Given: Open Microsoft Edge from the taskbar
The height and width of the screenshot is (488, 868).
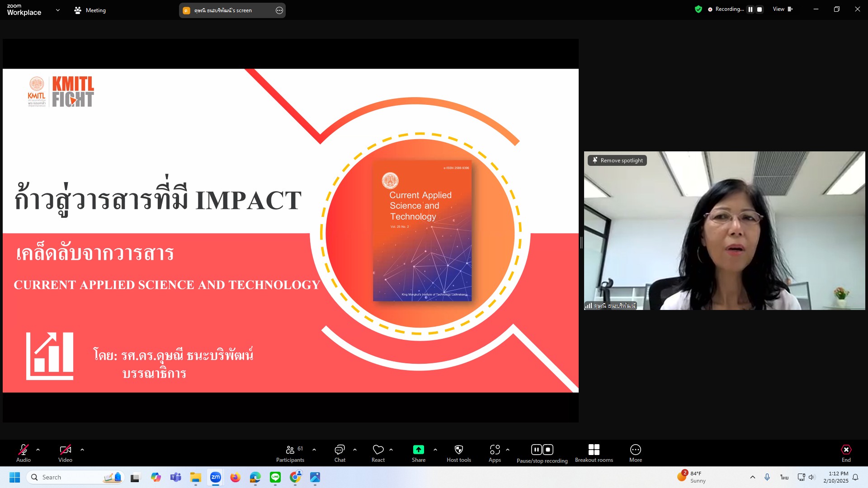Looking at the screenshot, I should 255,477.
